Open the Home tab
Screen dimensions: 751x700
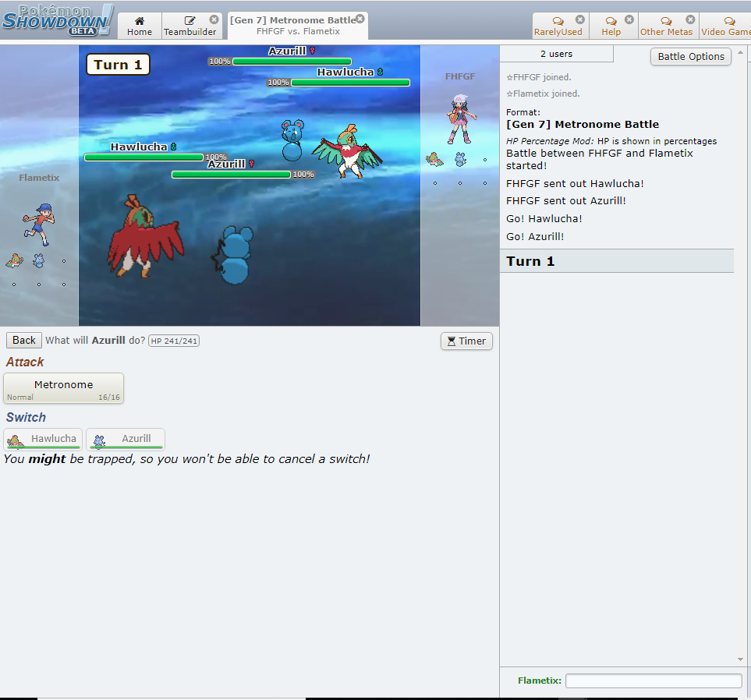[140, 26]
